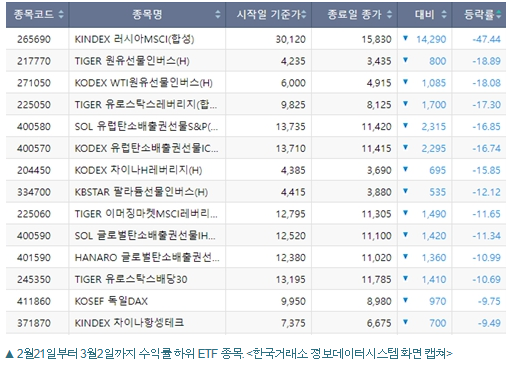Click the caption 한국거래소 정보데이터시스템 text

(325, 354)
